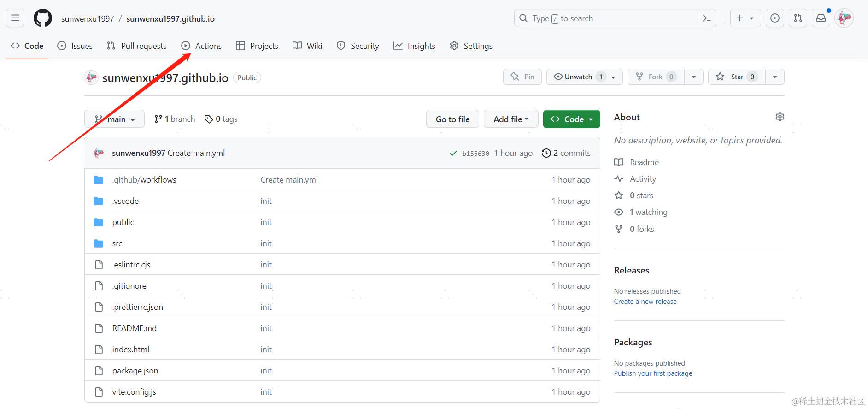Image resolution: width=868 pixels, height=409 pixels.
Task: Switch to the Actions tab
Action: pos(201,46)
